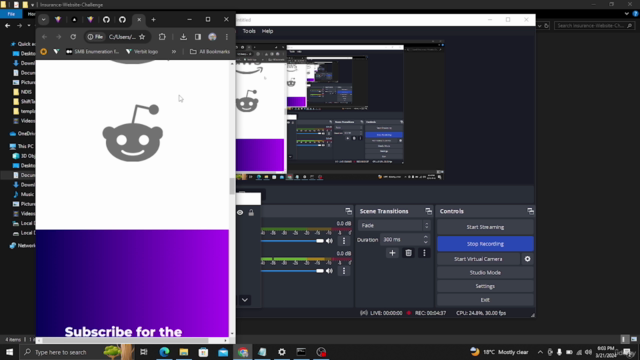The image size is (640, 360).
Task: Expand the down chevron in the sources toolbar
Action: [244, 300]
